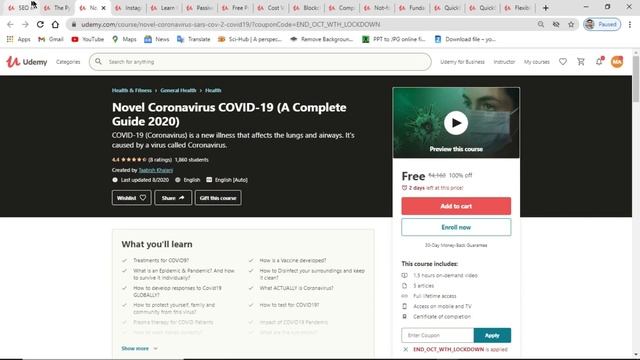Click the Udemy logo
Viewport: 640px width, 360px height.
(27, 62)
